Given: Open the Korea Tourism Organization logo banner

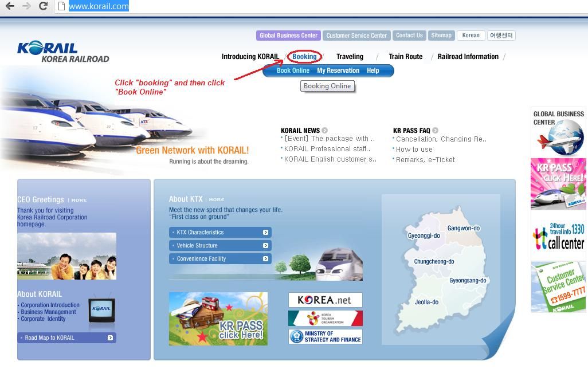Looking at the screenshot, I should pos(325,318).
